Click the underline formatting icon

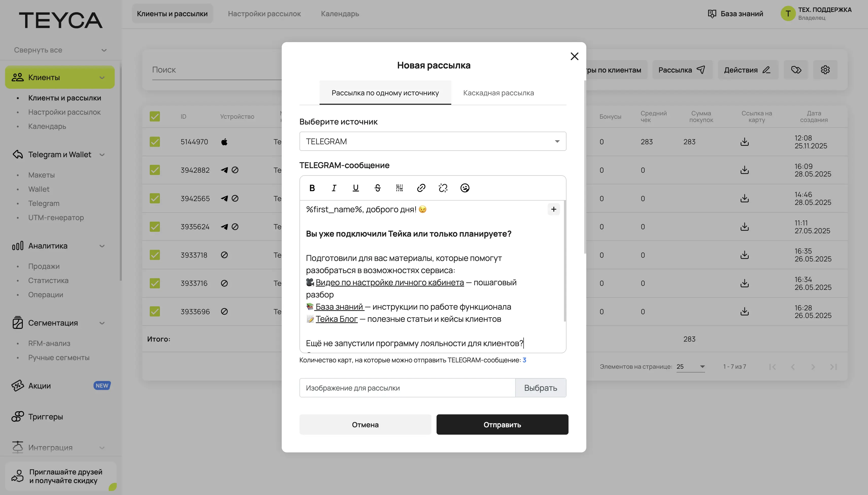pos(356,188)
